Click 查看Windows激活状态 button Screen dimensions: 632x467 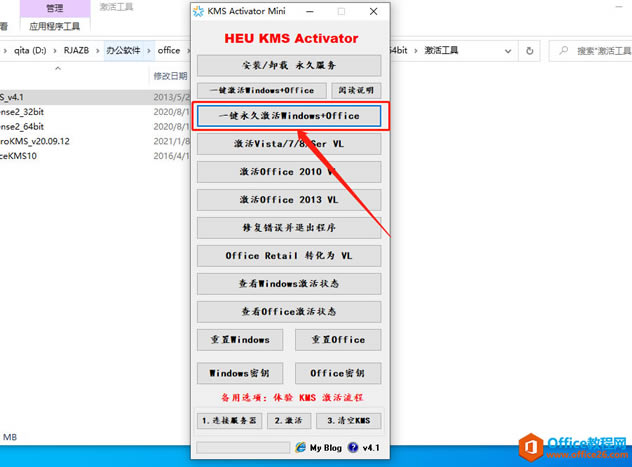(289, 284)
